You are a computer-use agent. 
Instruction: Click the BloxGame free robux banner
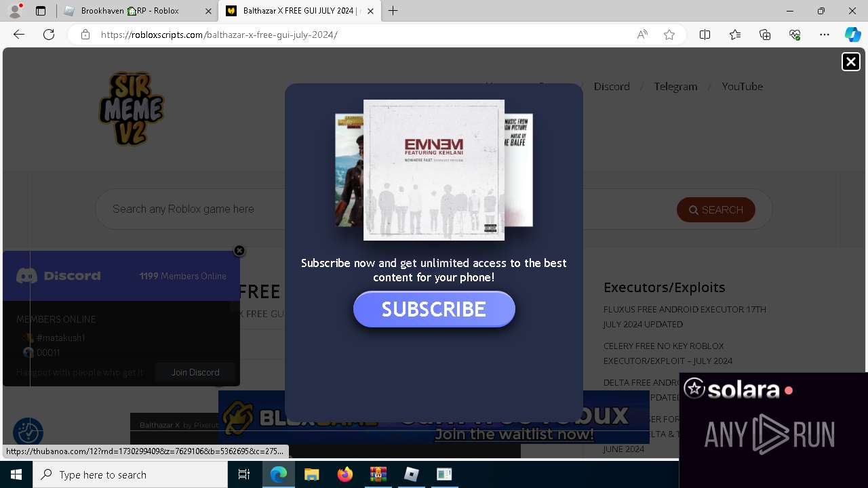(434, 418)
